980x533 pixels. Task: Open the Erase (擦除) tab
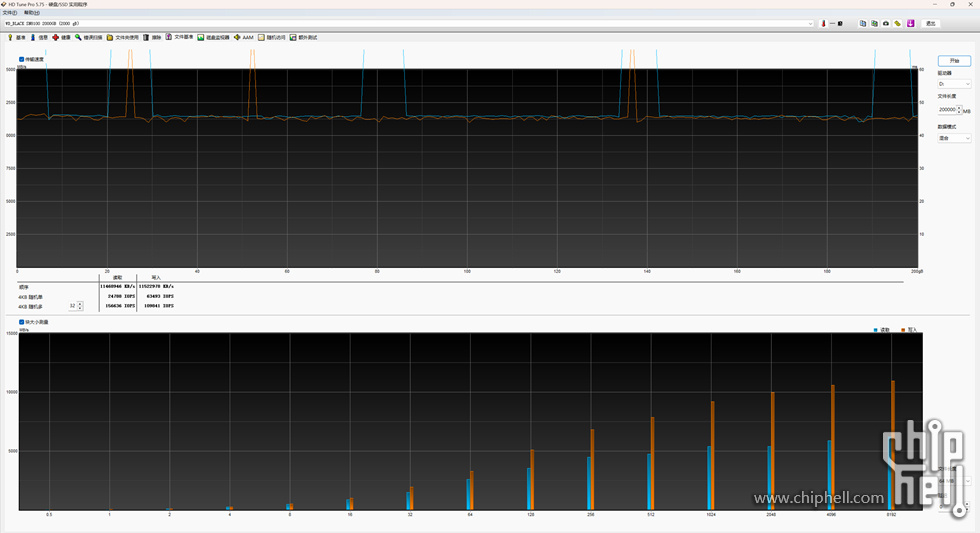[x=152, y=37]
